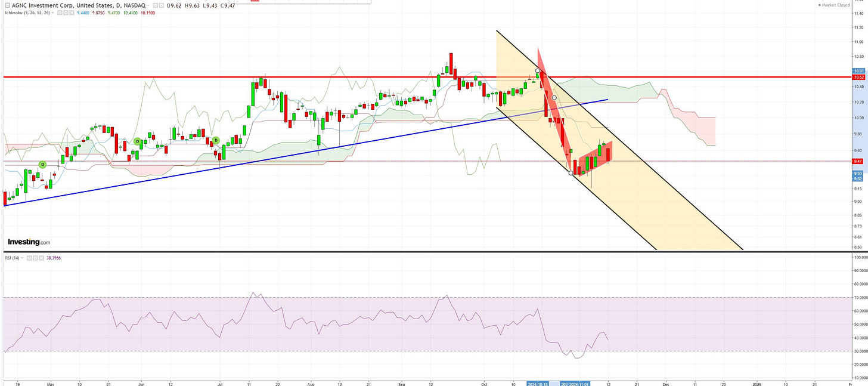
Task: Select the channel's middle anchor point below resistance
Action: (x=554, y=97)
